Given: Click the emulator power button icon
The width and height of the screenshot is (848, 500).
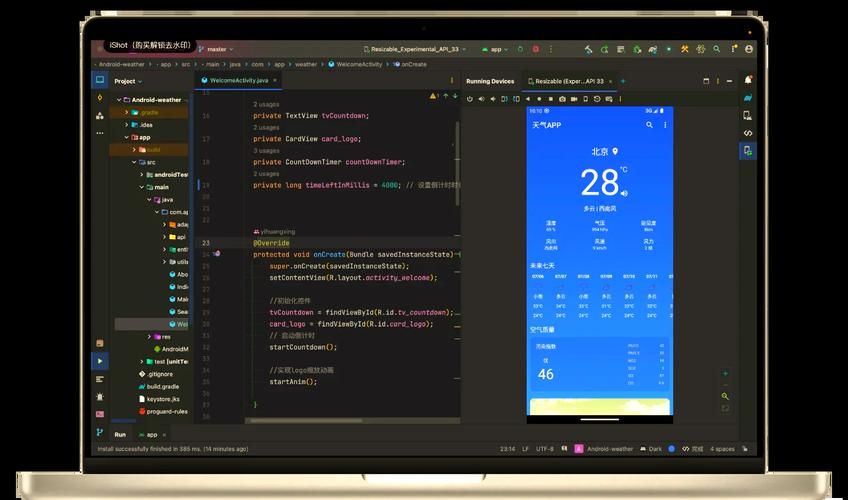Looking at the screenshot, I should pyautogui.click(x=471, y=99).
